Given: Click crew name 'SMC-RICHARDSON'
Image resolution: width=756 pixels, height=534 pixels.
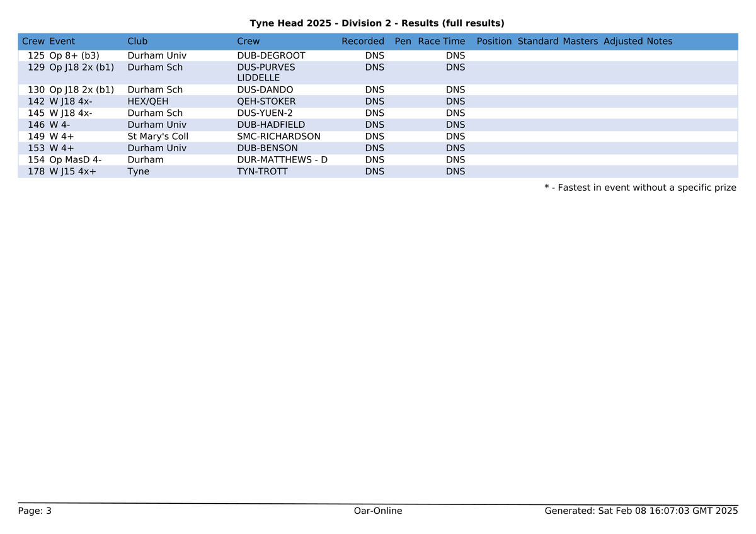Looking at the screenshot, I should point(278,137).
